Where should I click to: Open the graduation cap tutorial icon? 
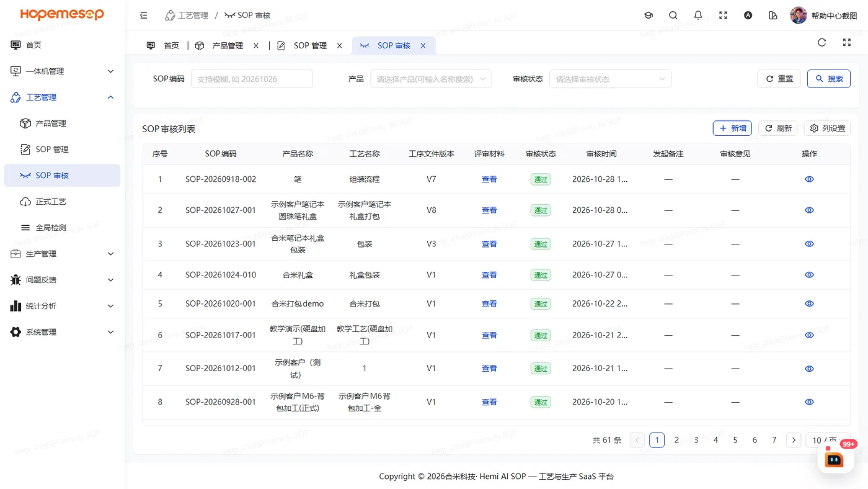coord(649,16)
